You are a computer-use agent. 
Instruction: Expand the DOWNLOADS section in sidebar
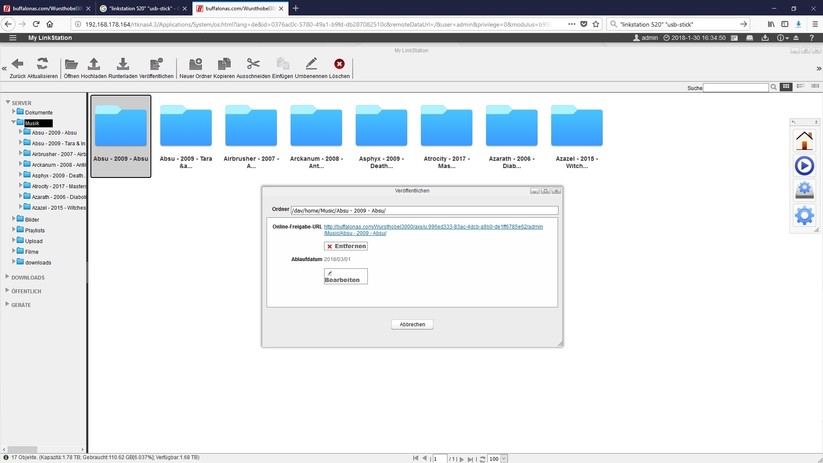[x=7, y=277]
